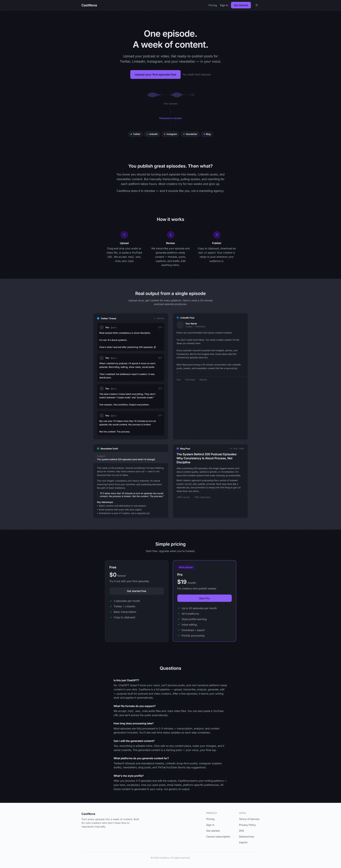The image size is (341, 868).
Task: Click "Can I edit the generated content?"
Action: [x=134, y=741]
